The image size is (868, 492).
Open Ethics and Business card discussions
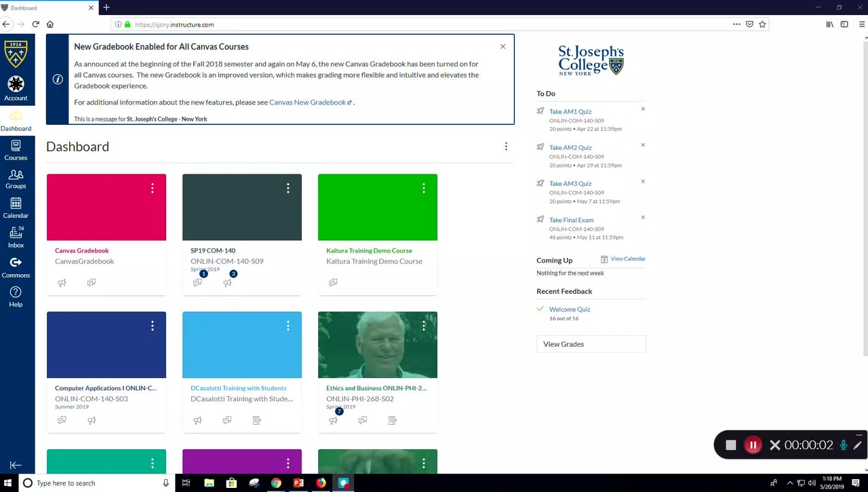pyautogui.click(x=363, y=421)
